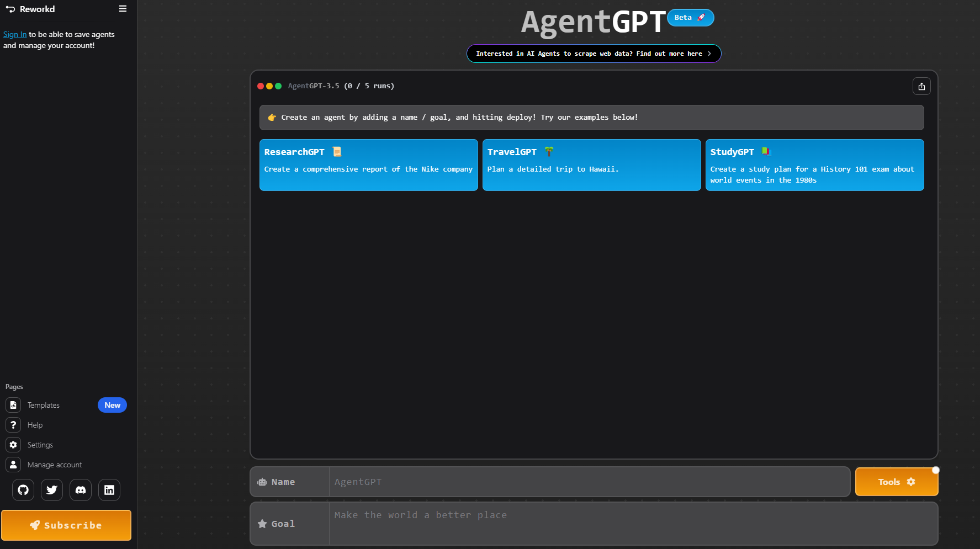Click the StudyGPT books icon

coord(766,151)
